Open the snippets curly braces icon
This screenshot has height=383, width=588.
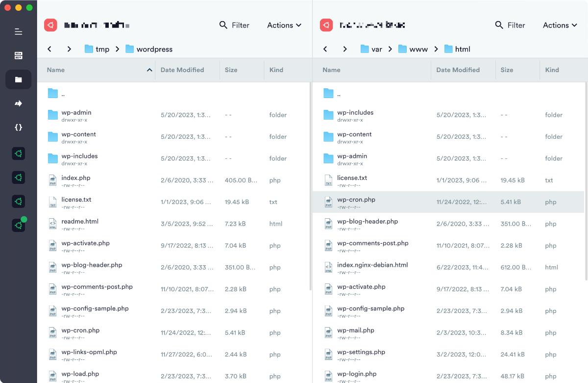[x=19, y=127]
